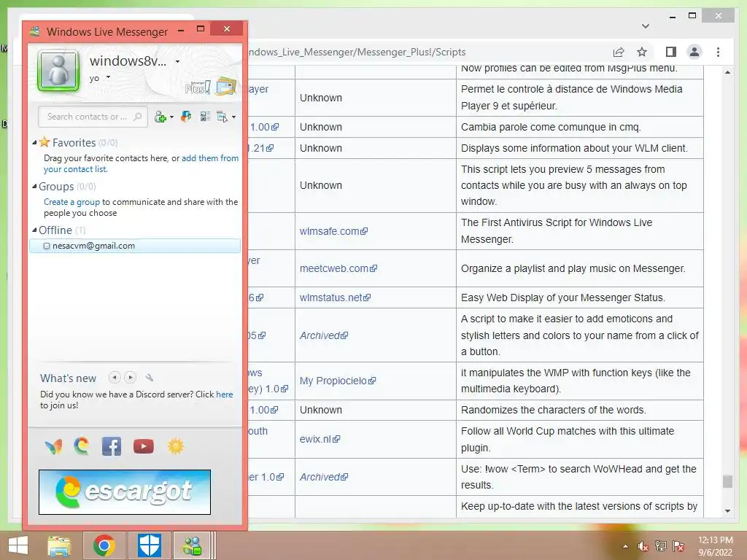This screenshot has height=560, width=747.
Task: Open the shield app in the taskbar
Action: tap(150, 545)
